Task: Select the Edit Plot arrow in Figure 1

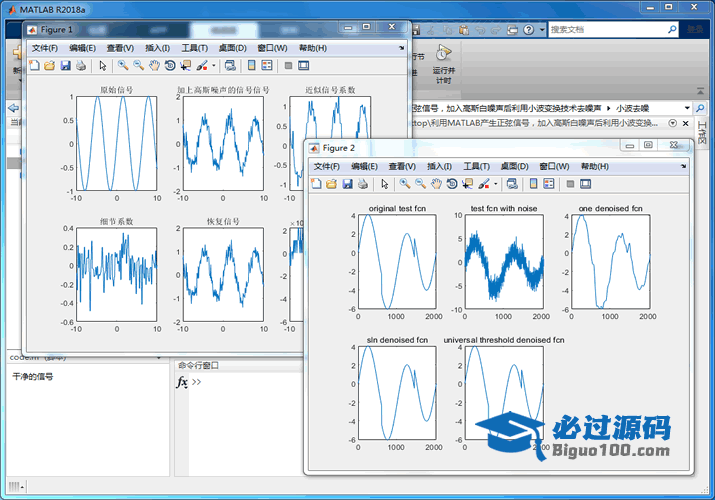Action: pyautogui.click(x=103, y=66)
